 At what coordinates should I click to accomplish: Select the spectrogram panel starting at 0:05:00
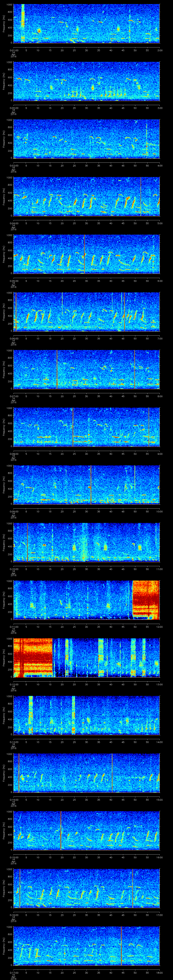point(87,255)
